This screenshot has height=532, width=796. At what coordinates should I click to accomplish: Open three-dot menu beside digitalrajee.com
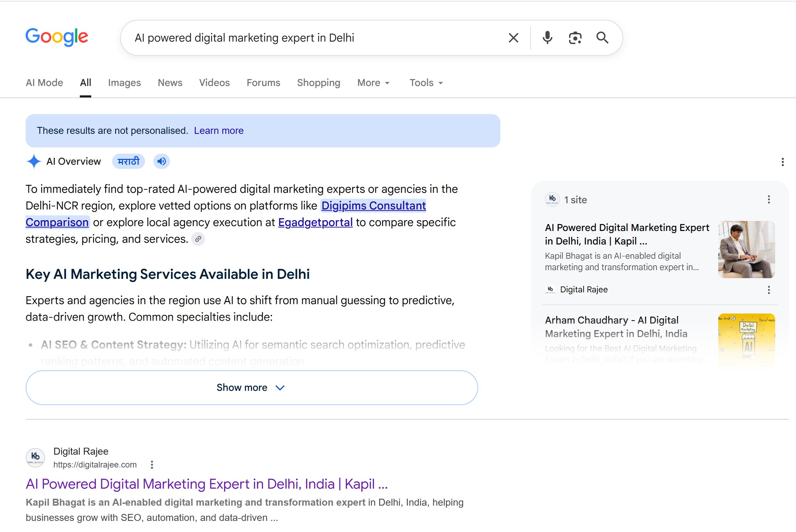(152, 465)
